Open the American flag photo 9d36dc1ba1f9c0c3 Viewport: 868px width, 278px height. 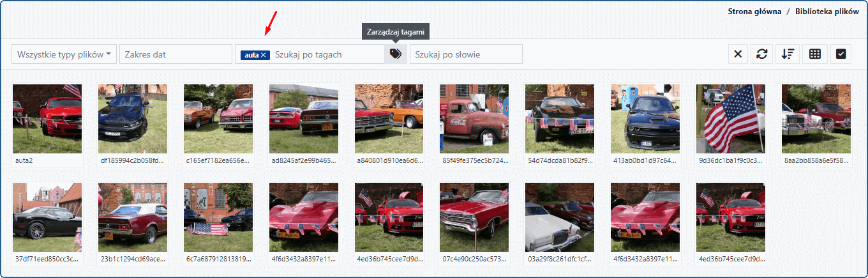click(731, 119)
